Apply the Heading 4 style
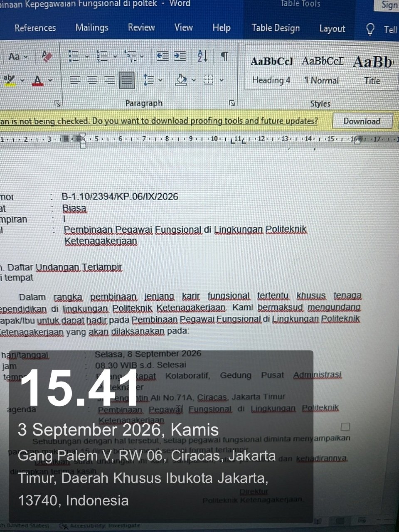 (x=272, y=71)
